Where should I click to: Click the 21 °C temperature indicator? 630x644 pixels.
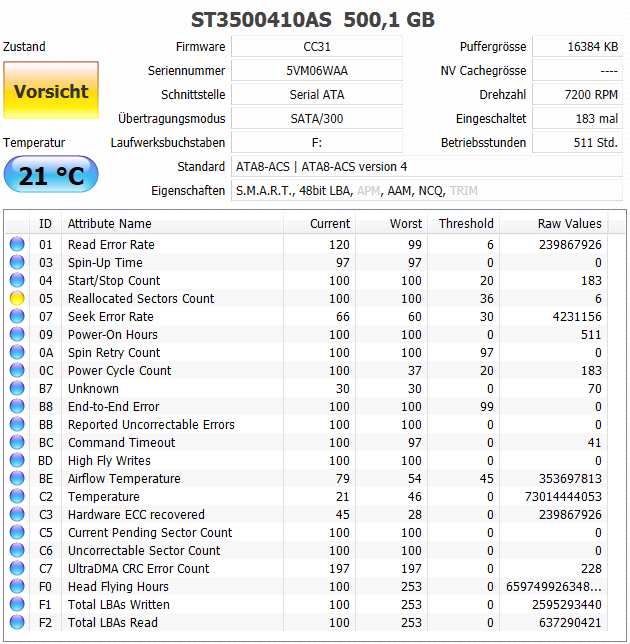pyautogui.click(x=51, y=175)
